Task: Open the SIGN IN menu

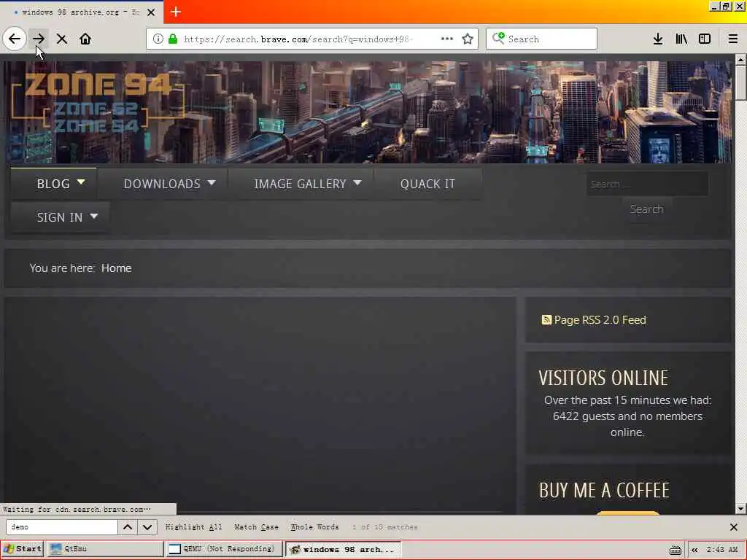Action: pyautogui.click(x=60, y=217)
